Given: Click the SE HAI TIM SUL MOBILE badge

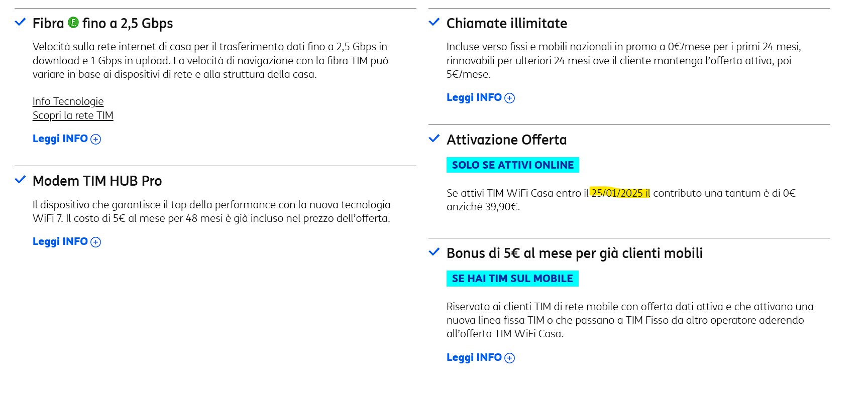Looking at the screenshot, I should point(512,279).
